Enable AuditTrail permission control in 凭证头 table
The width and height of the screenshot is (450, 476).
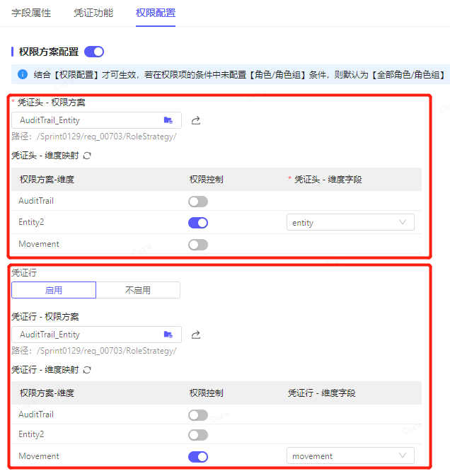pos(198,202)
